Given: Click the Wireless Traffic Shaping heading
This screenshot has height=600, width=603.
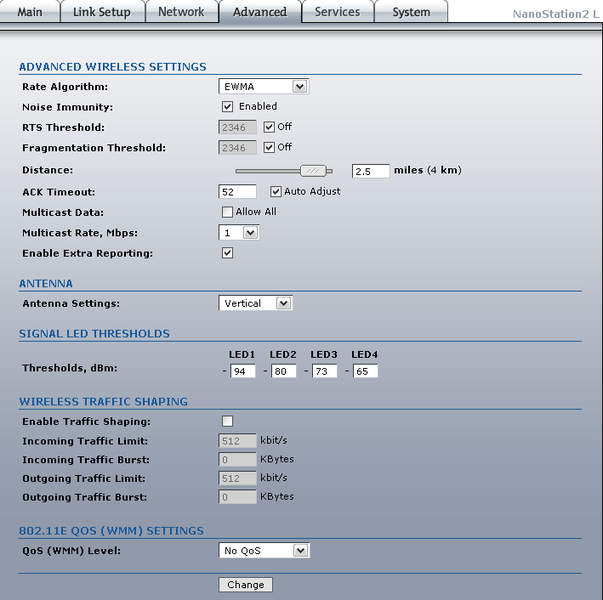Looking at the screenshot, I should tap(103, 402).
